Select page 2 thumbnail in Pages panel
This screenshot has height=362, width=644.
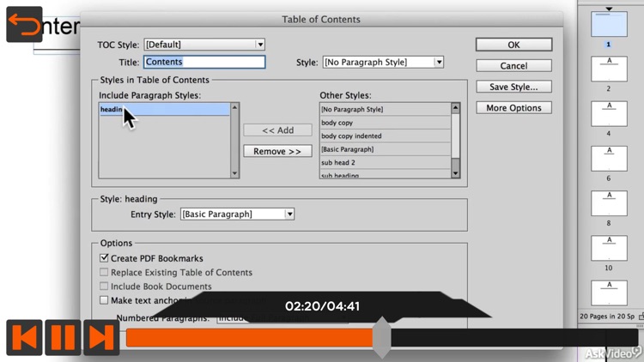click(x=609, y=68)
